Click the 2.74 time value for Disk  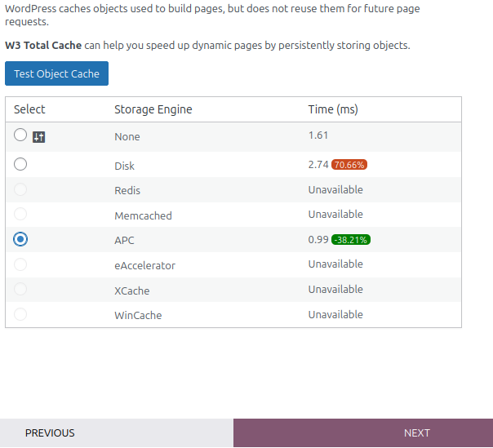pyautogui.click(x=318, y=164)
